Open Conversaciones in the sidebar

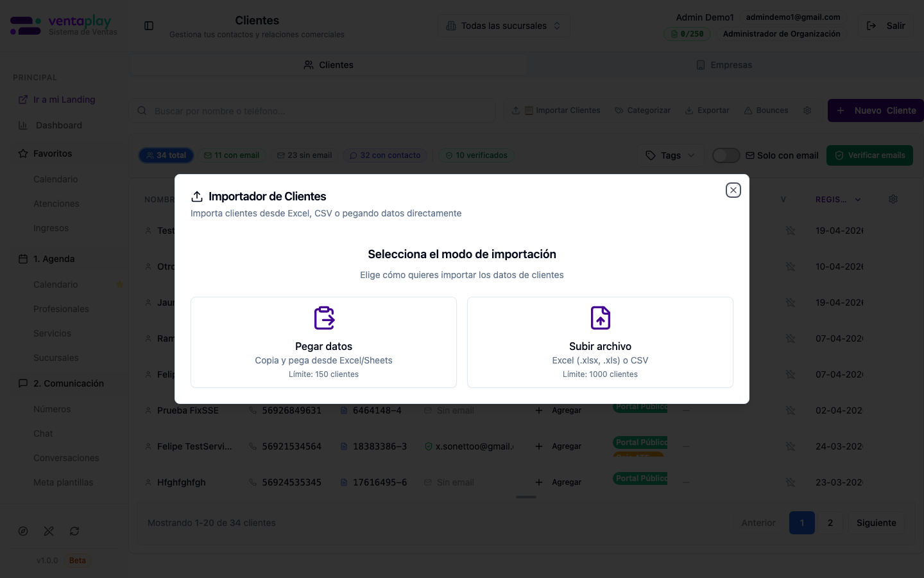tap(66, 458)
